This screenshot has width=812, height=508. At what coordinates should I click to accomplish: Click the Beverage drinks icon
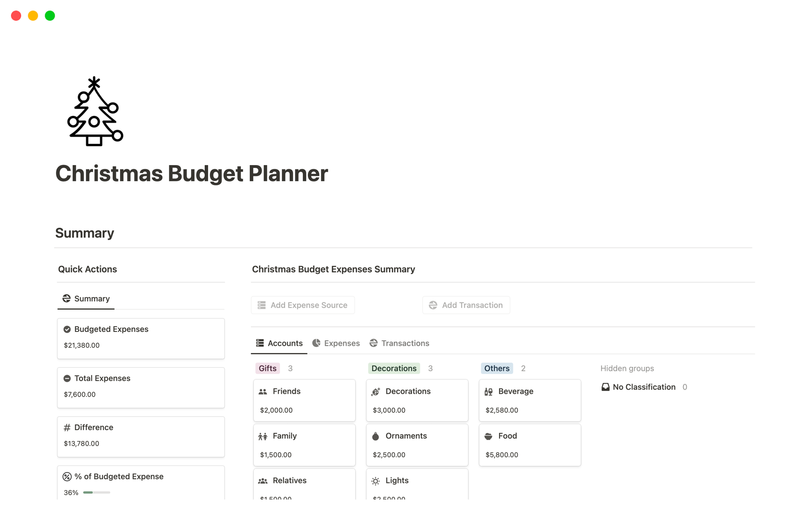click(488, 392)
